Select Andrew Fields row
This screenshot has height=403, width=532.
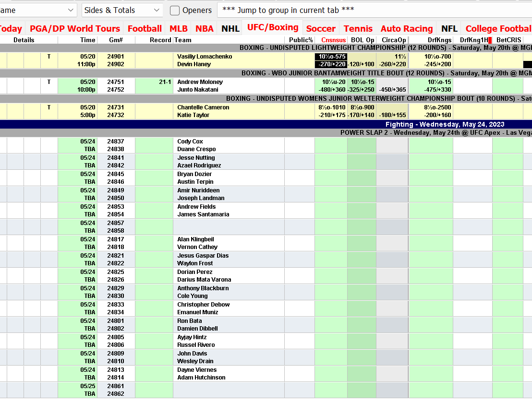(x=196, y=207)
